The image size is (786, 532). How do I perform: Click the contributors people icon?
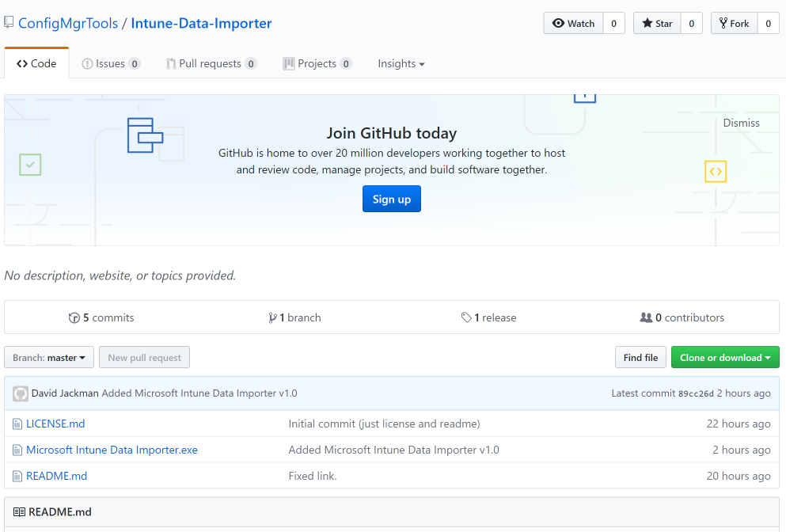pos(647,317)
